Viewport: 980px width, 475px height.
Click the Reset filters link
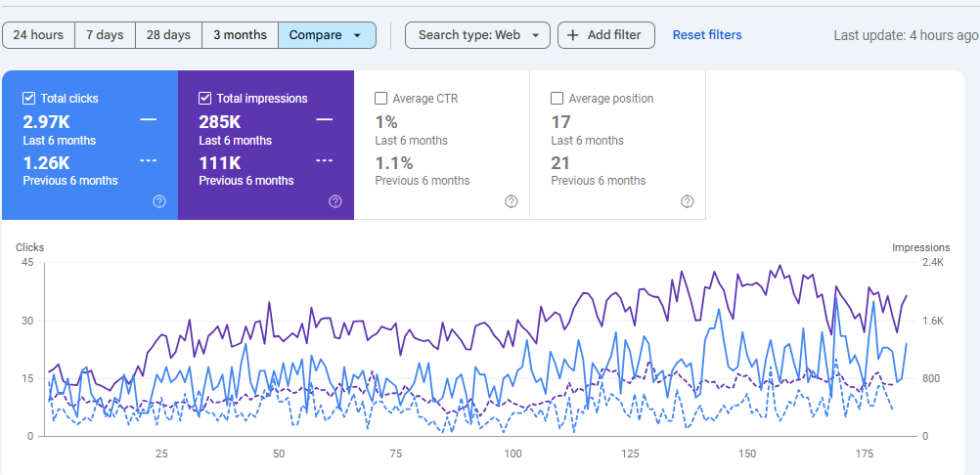(x=707, y=35)
